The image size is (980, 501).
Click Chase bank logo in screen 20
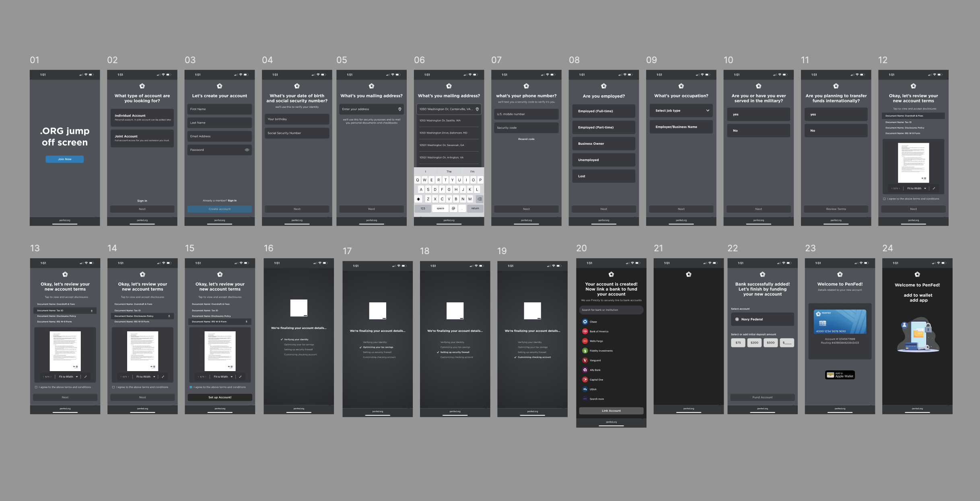(x=585, y=322)
